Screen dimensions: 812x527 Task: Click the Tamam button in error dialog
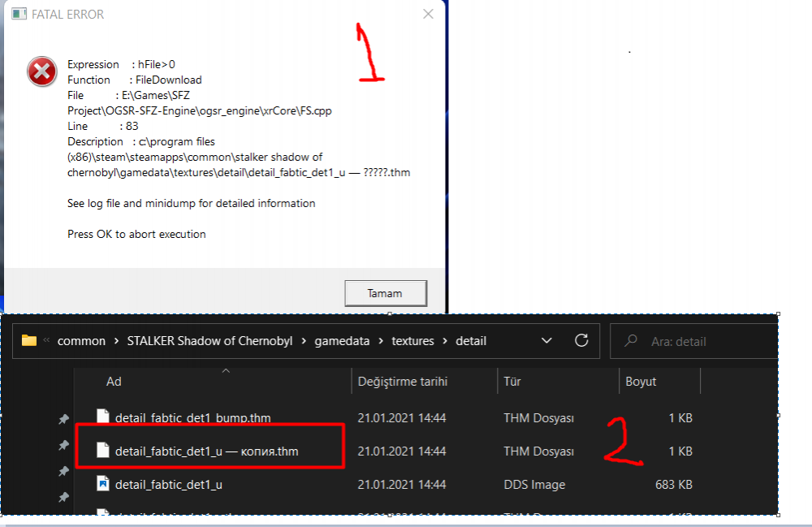[386, 293]
